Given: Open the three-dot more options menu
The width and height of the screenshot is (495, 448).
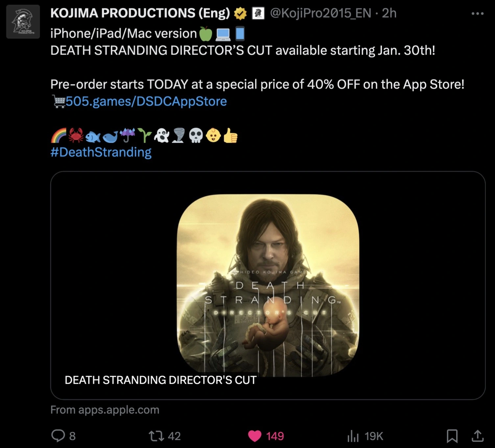Looking at the screenshot, I should click(477, 13).
